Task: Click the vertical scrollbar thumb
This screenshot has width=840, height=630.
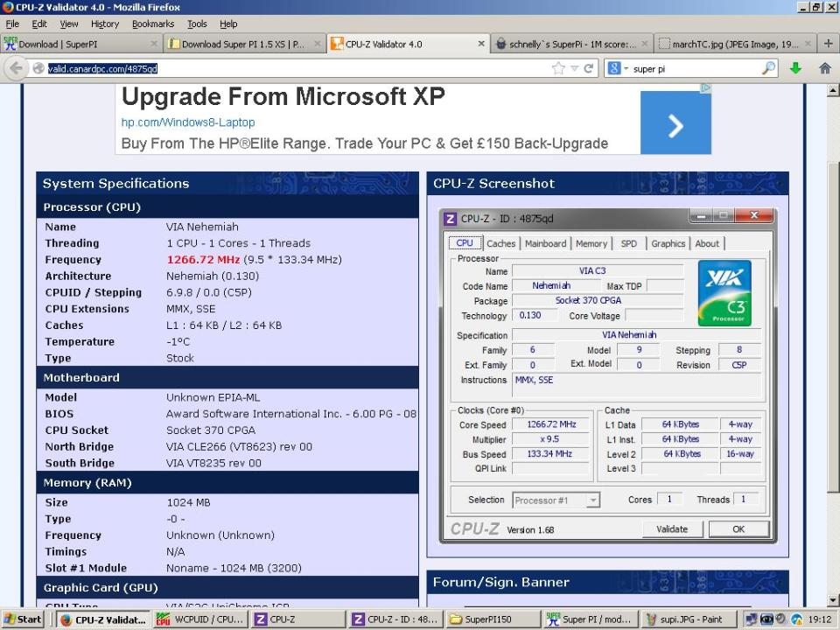Action: 833,326
